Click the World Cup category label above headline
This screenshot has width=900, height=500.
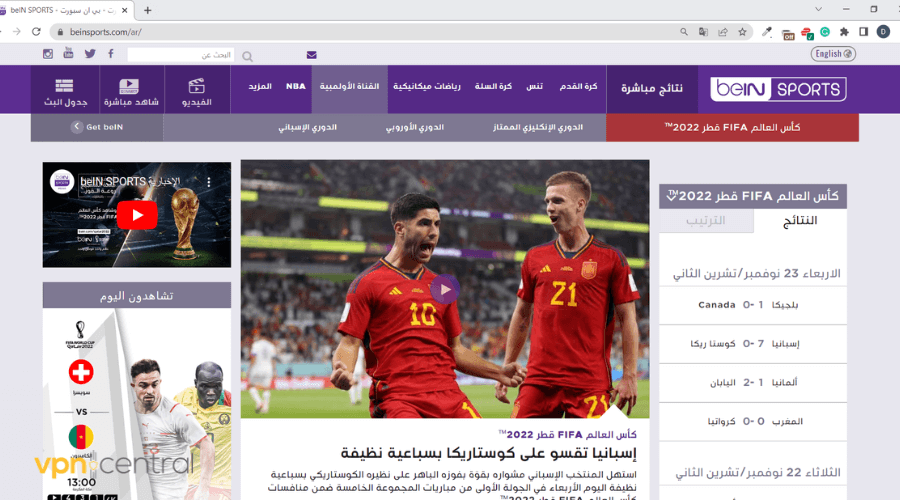coord(567,435)
